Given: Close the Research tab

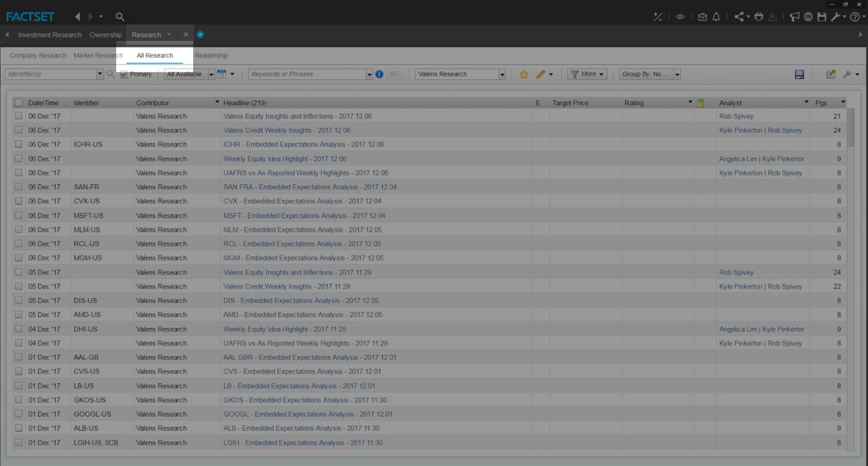Looking at the screenshot, I should coord(186,34).
